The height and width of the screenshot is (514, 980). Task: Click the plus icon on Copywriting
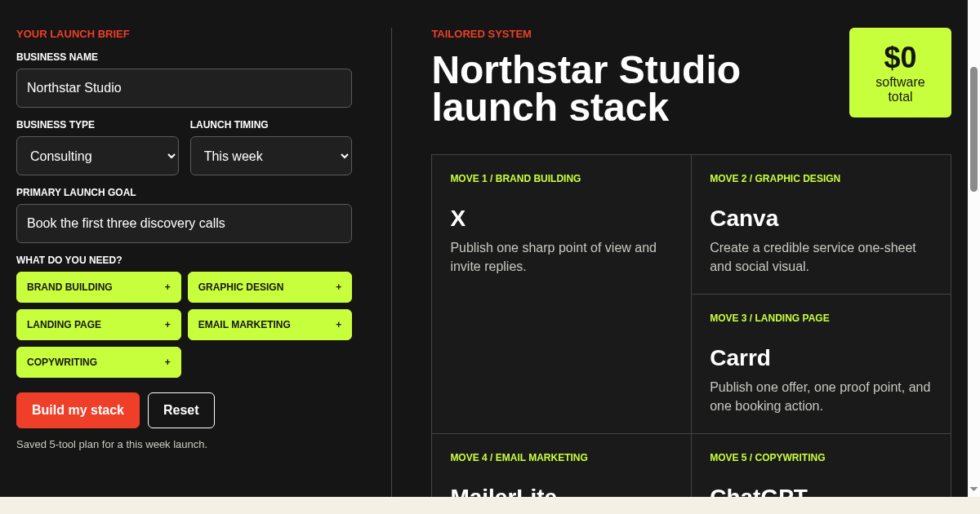pyautogui.click(x=167, y=362)
